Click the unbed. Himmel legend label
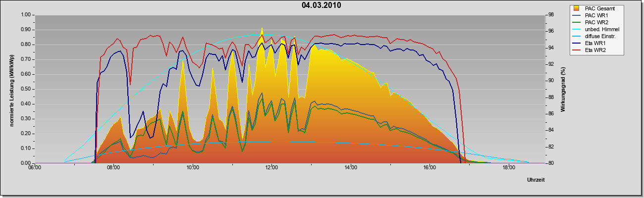 coord(602,29)
